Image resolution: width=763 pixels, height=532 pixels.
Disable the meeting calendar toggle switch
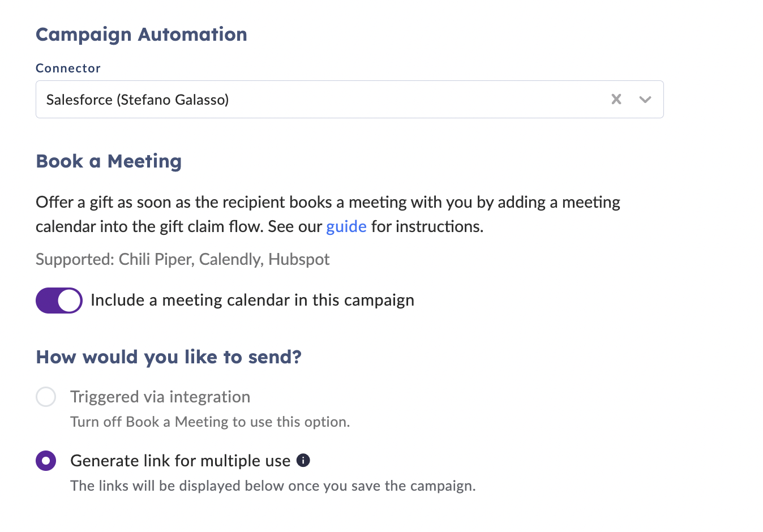click(59, 300)
